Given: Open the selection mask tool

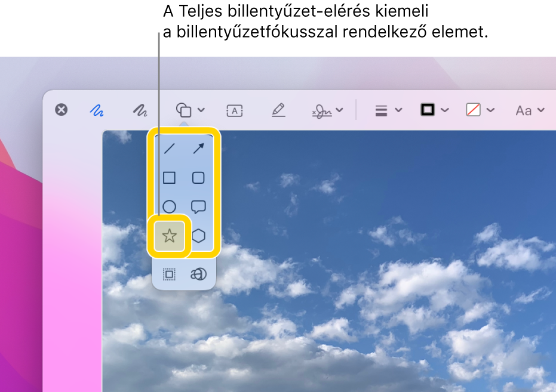Looking at the screenshot, I should (x=169, y=274).
